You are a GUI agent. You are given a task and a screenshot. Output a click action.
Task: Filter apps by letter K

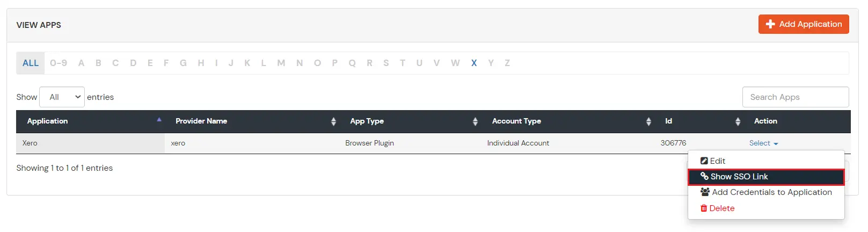247,63
